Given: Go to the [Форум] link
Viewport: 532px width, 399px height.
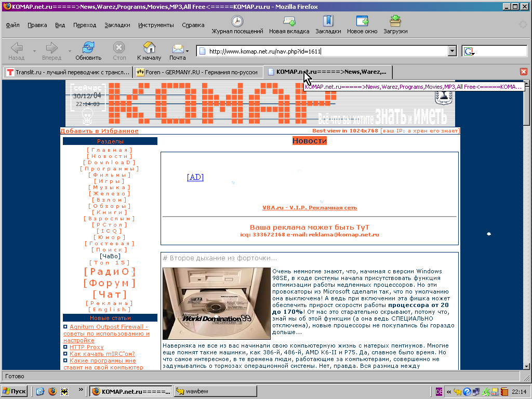Looking at the screenshot, I should point(110,283).
